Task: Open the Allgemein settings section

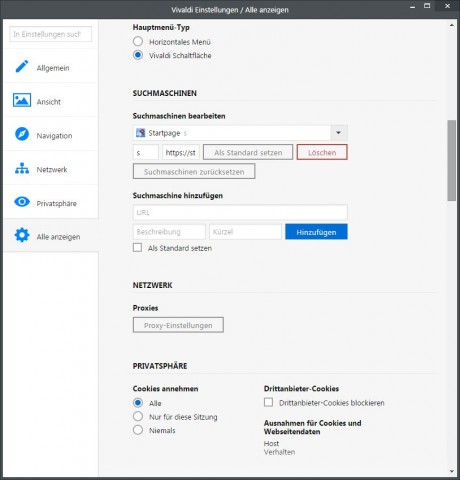Action: (x=51, y=66)
